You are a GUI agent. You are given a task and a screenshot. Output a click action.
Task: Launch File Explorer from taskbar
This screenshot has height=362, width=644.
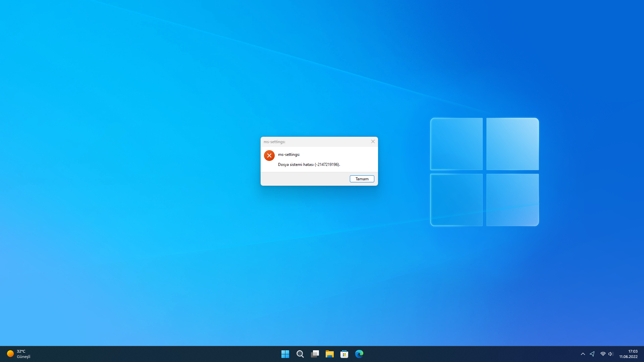pos(329,354)
